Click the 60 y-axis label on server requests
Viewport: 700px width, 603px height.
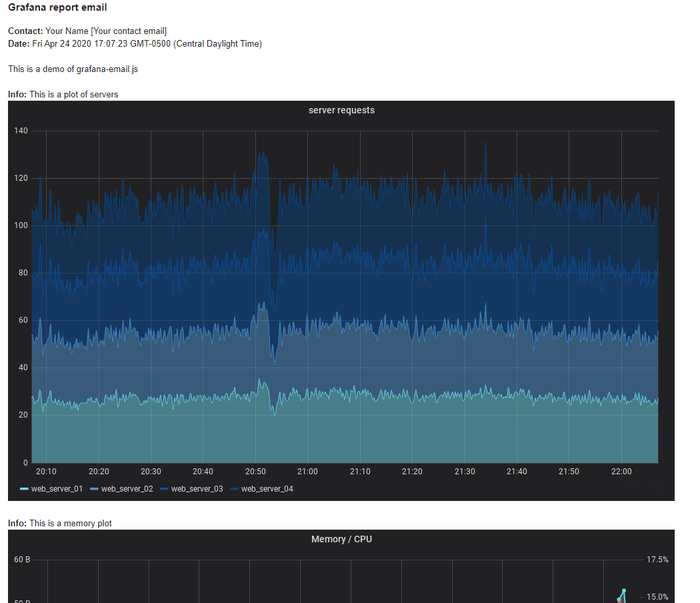23,320
